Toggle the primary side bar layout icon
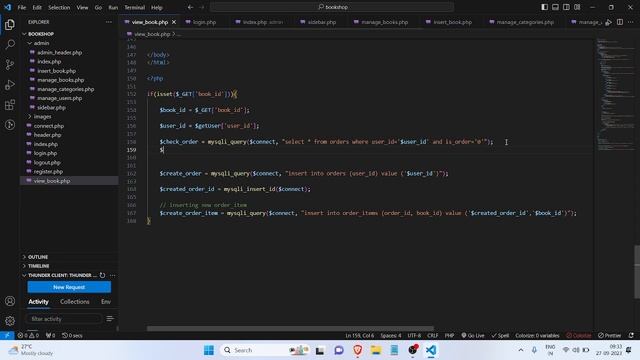Viewport: 640px width, 360px height. pos(544,7)
